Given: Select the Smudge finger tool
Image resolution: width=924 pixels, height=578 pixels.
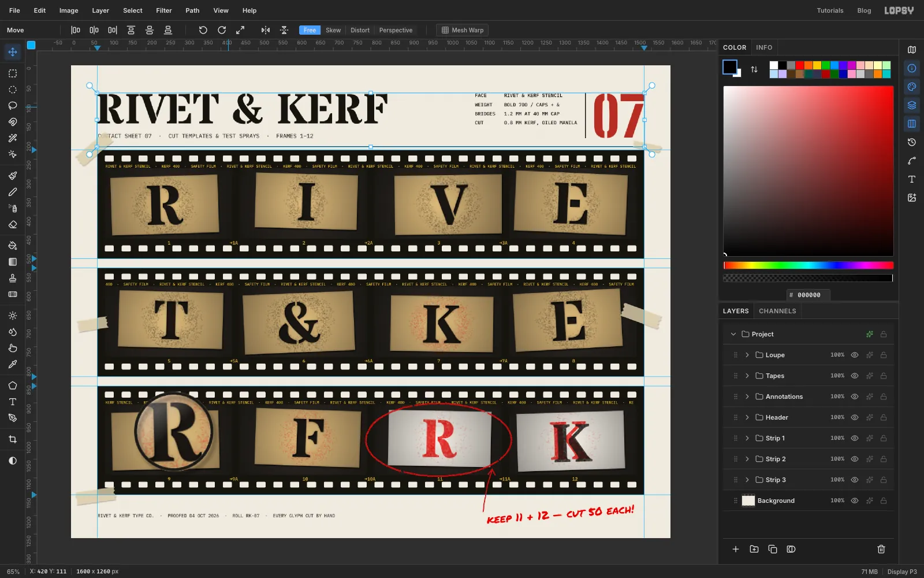Looking at the screenshot, I should pos(13,348).
